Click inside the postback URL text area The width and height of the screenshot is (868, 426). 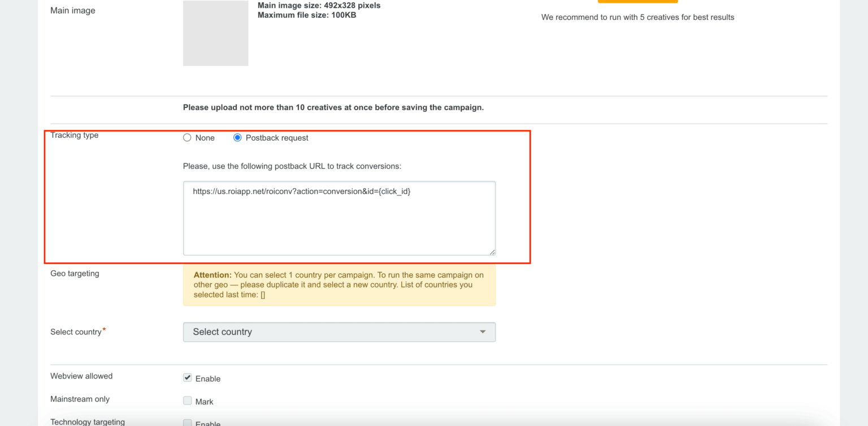(x=339, y=218)
